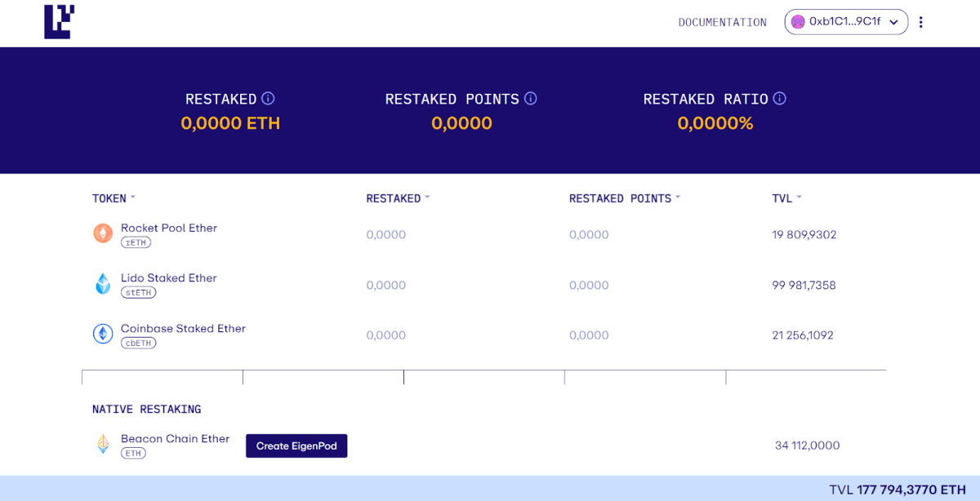Click the wallet avatar in address pill
980x501 pixels.
click(x=798, y=22)
